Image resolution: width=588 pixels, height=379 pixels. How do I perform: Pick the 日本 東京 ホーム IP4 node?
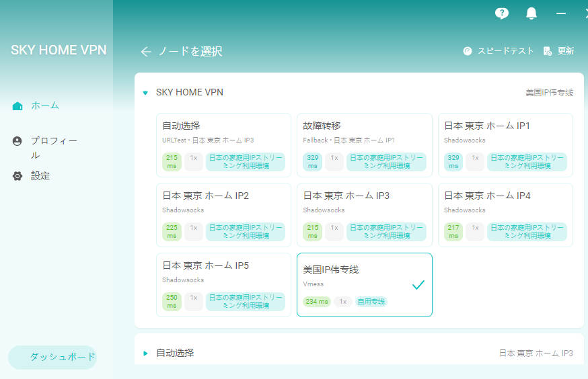pos(505,215)
